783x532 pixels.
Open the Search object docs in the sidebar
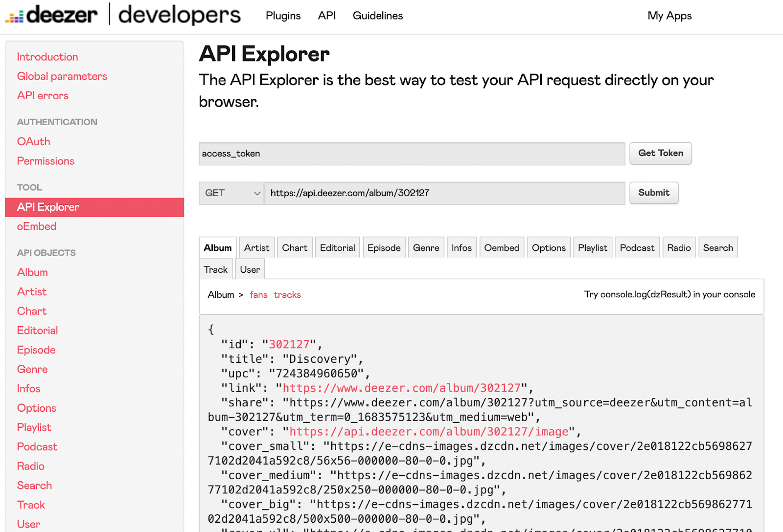34,486
